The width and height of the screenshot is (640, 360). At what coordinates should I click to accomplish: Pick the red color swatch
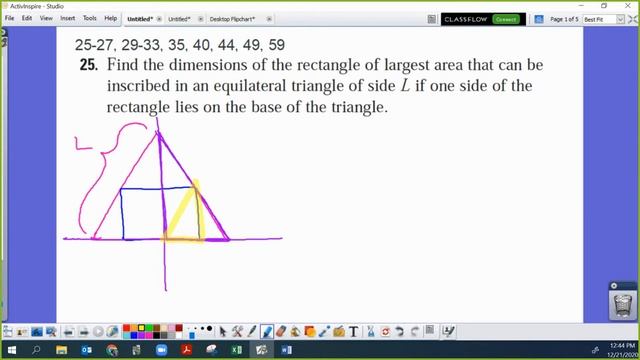point(127,328)
